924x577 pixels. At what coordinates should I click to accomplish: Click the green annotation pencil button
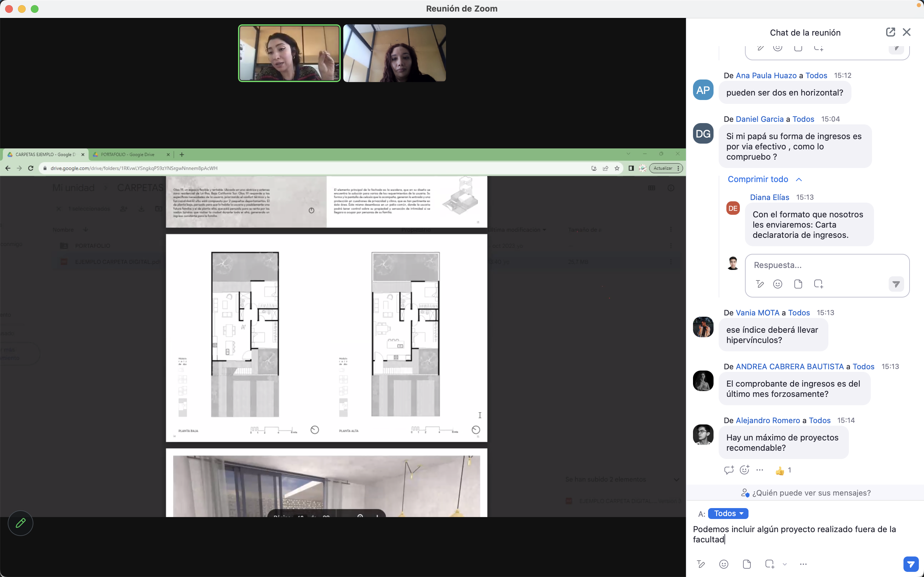coord(21,523)
